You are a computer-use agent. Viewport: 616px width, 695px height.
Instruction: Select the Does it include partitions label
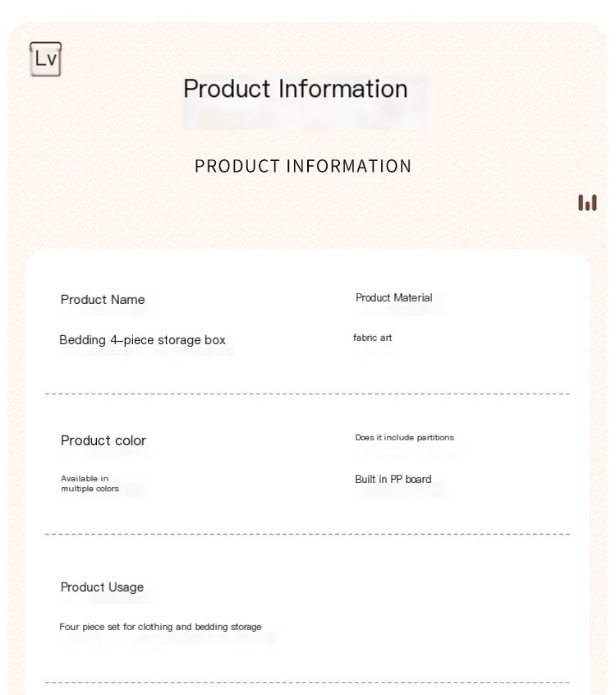coord(405,438)
